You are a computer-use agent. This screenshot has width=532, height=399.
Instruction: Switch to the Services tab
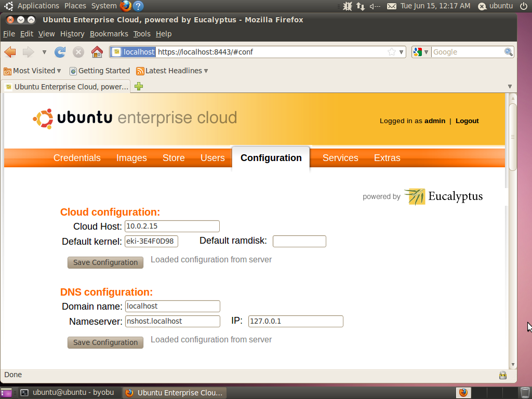point(340,158)
